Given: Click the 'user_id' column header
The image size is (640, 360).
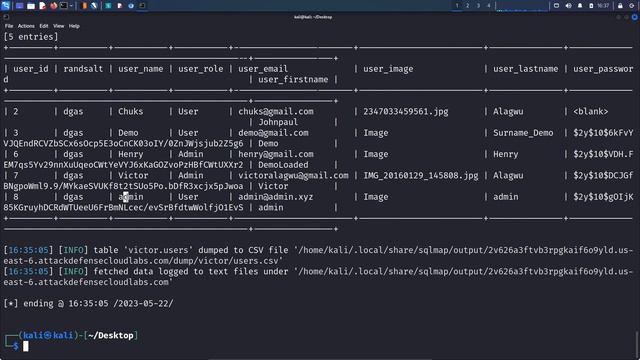Looking at the screenshot, I should 31,69.
